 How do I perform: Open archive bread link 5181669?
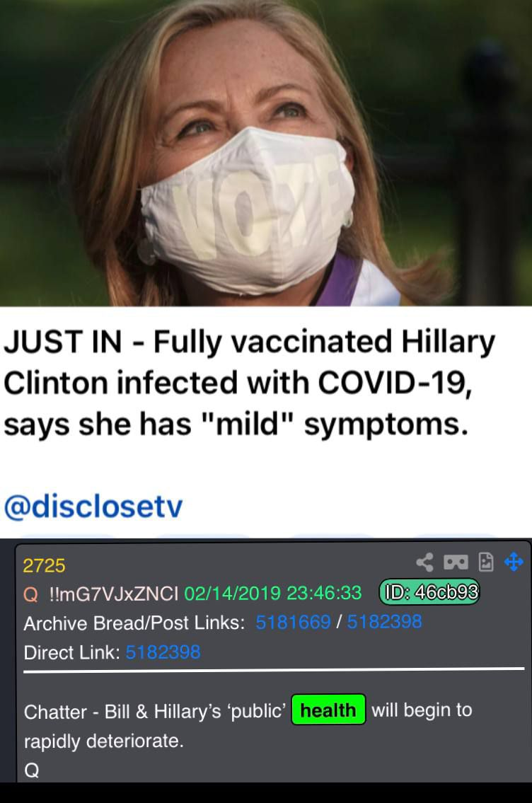[293, 622]
